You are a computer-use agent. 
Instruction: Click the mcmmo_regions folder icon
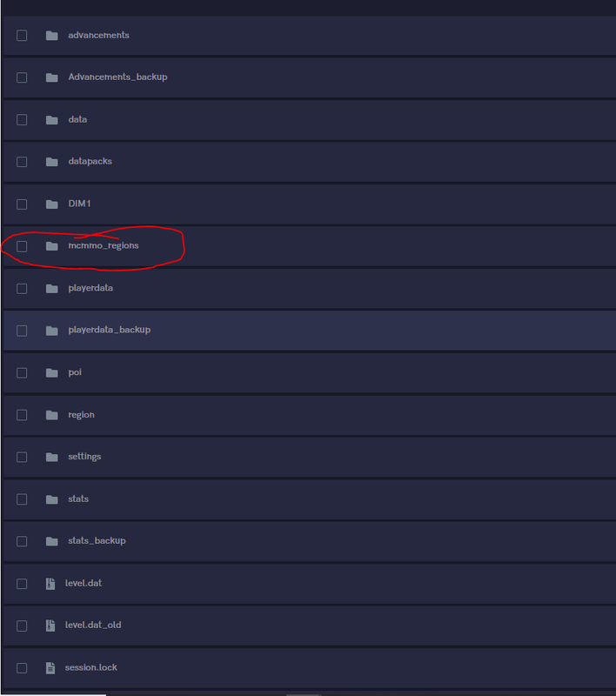[x=52, y=246]
